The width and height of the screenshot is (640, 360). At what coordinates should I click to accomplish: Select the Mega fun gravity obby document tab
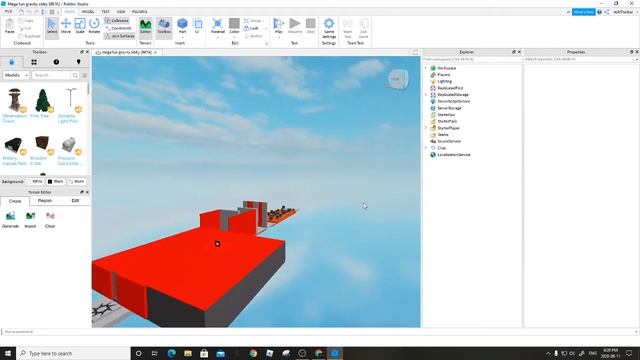(x=127, y=52)
